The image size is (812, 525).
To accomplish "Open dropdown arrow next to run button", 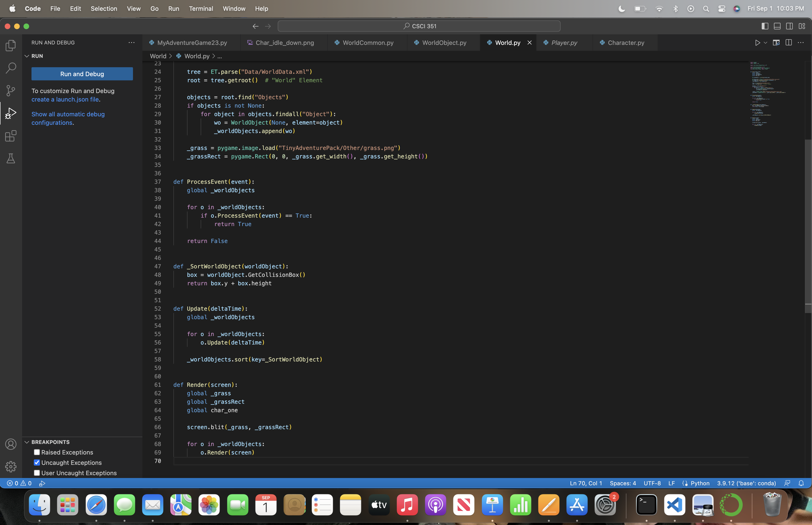I will click(765, 43).
